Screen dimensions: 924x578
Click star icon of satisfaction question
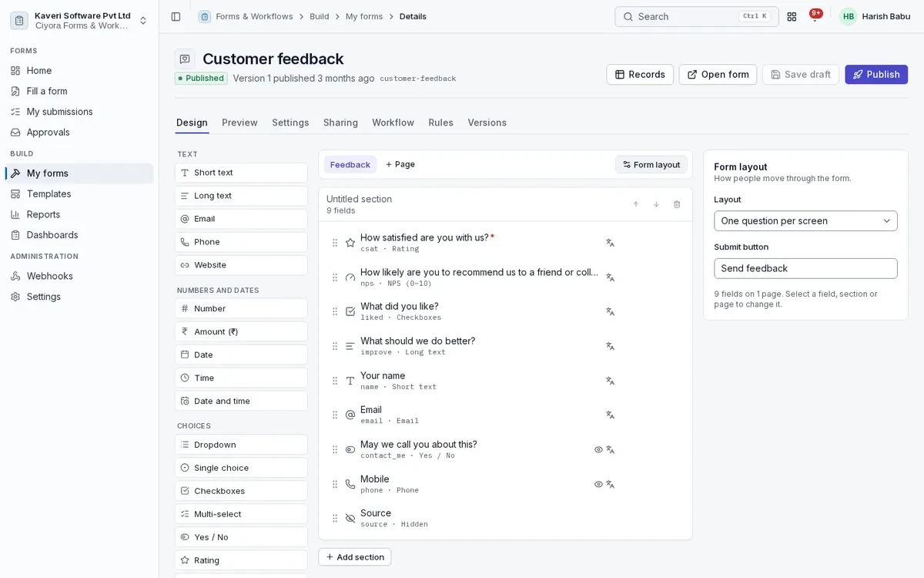tap(350, 243)
